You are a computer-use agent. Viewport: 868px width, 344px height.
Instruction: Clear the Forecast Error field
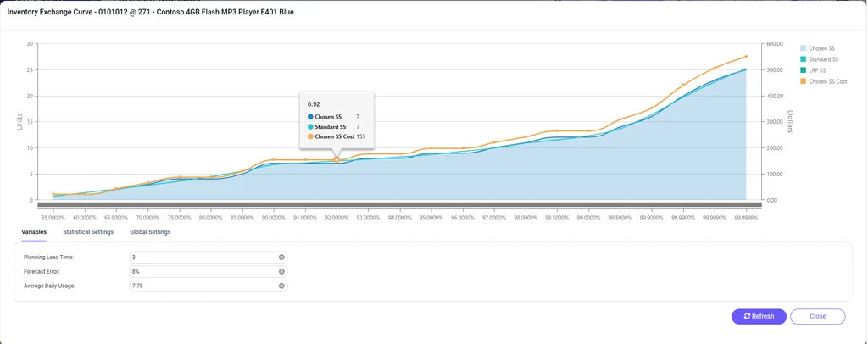pos(281,271)
